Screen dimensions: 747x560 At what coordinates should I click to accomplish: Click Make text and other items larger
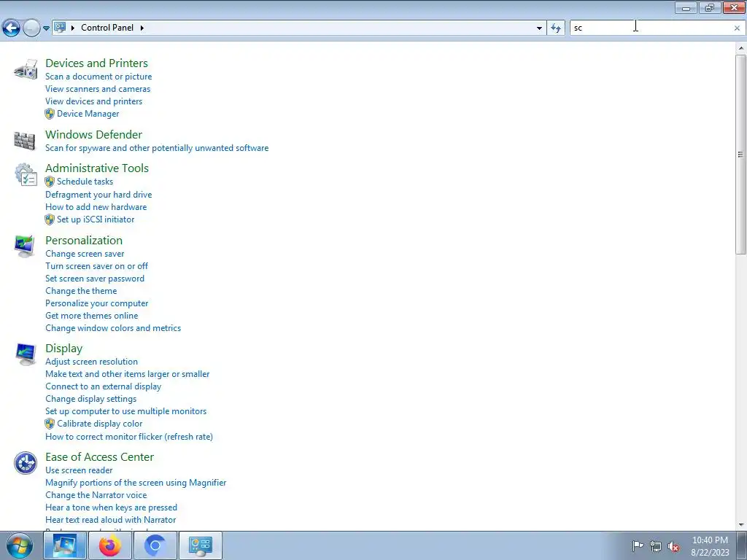[127, 374]
